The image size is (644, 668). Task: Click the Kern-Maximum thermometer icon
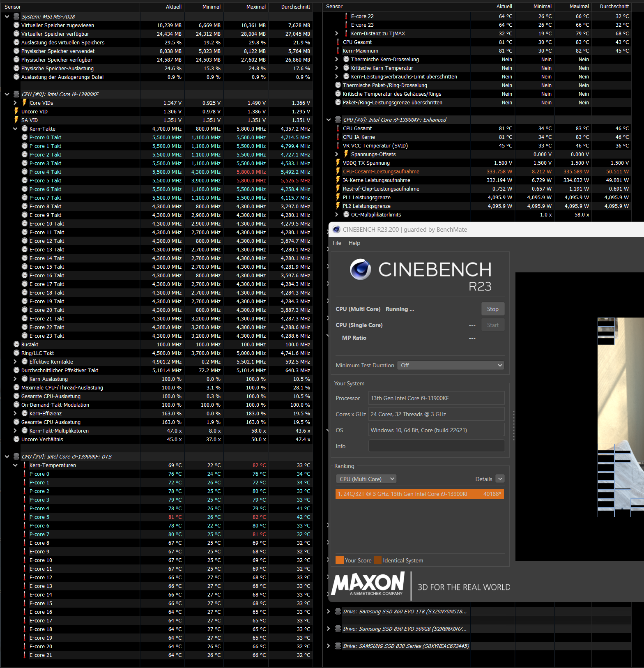coord(338,51)
